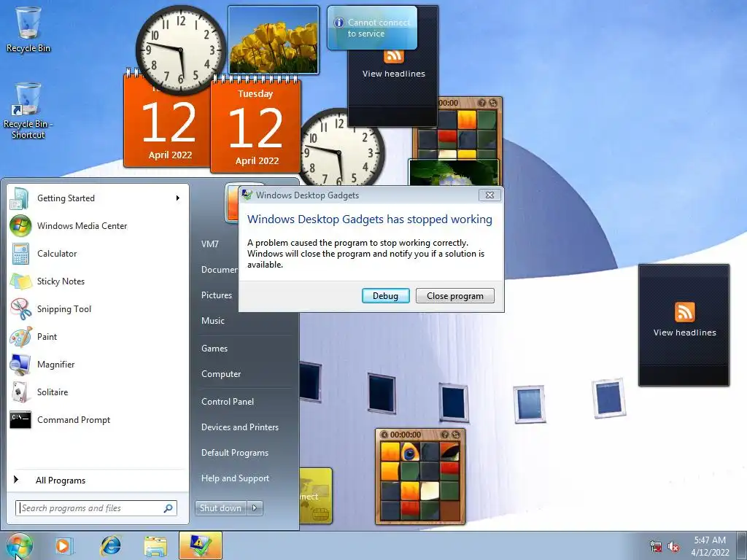Click the calendar gadget showing Tuesday
747x560 pixels.
point(256,125)
